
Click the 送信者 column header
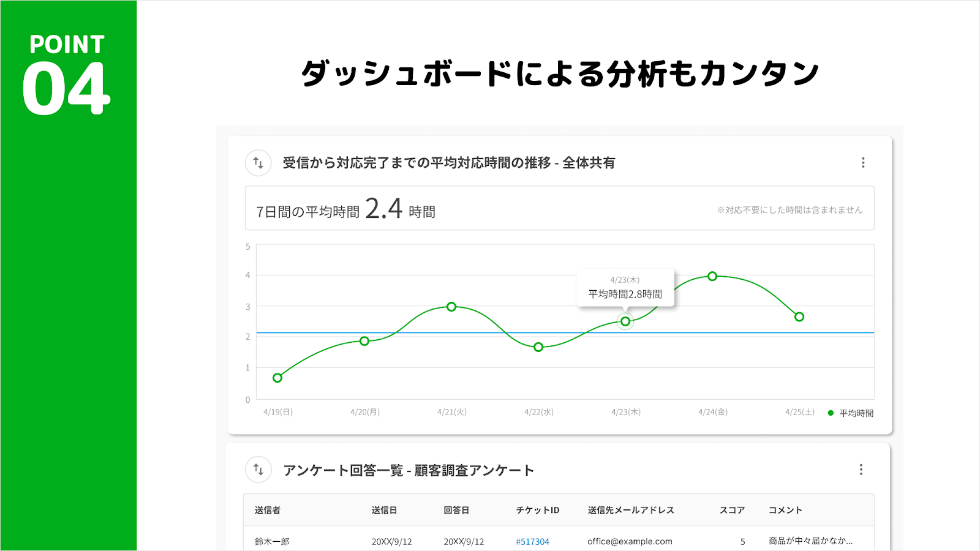point(268,510)
